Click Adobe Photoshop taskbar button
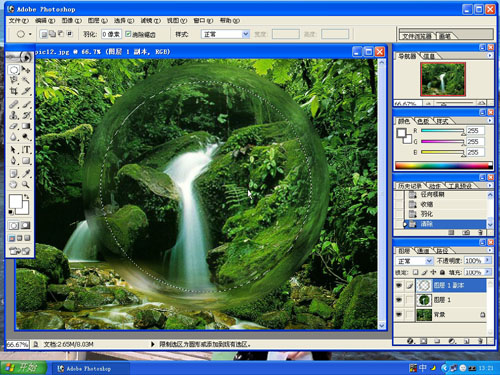Screen dimensions: 500x375 point(90,368)
